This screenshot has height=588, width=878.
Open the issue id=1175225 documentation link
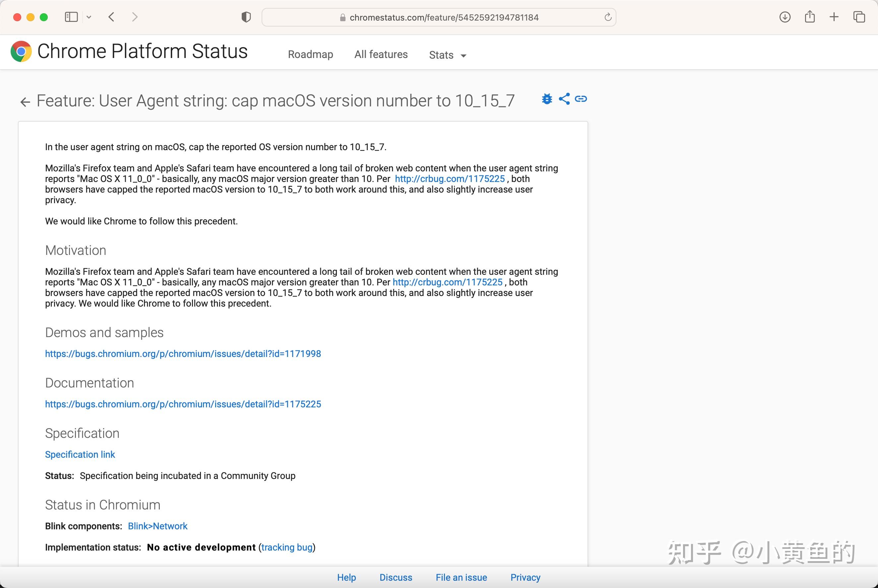tap(183, 404)
